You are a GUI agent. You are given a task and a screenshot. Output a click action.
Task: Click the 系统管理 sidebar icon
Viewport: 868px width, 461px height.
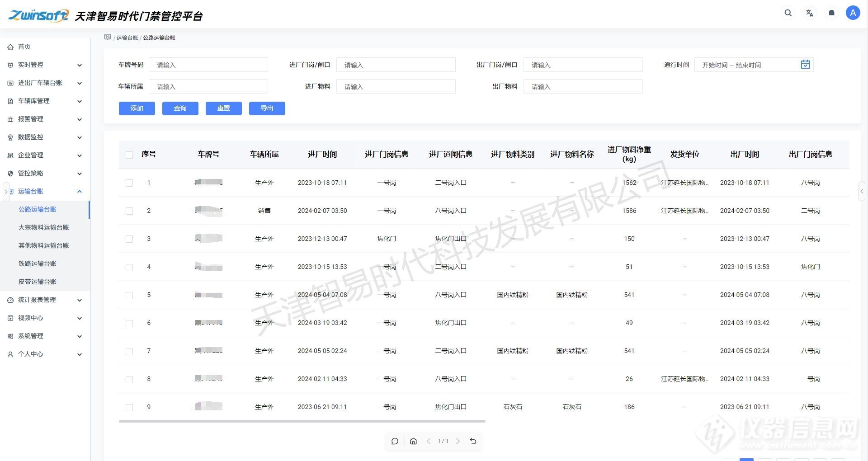pyautogui.click(x=10, y=336)
